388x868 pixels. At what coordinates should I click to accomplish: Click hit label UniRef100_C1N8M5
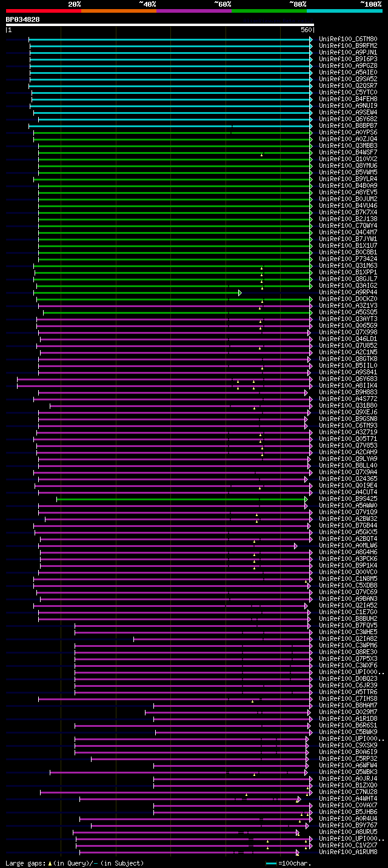pos(348,578)
